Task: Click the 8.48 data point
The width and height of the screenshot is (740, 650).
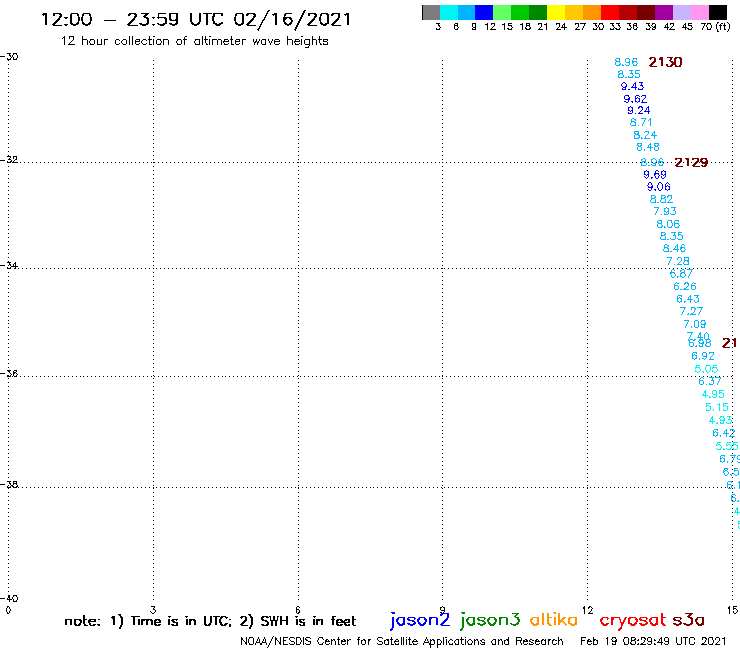Action: pos(648,147)
